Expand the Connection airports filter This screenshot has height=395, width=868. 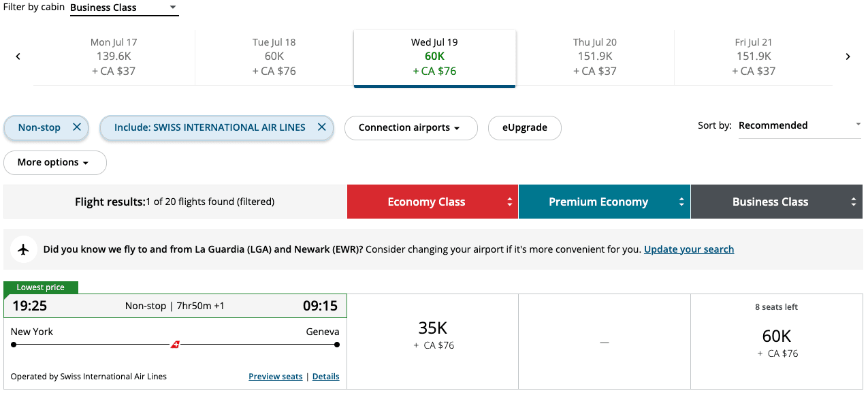pyautogui.click(x=411, y=128)
